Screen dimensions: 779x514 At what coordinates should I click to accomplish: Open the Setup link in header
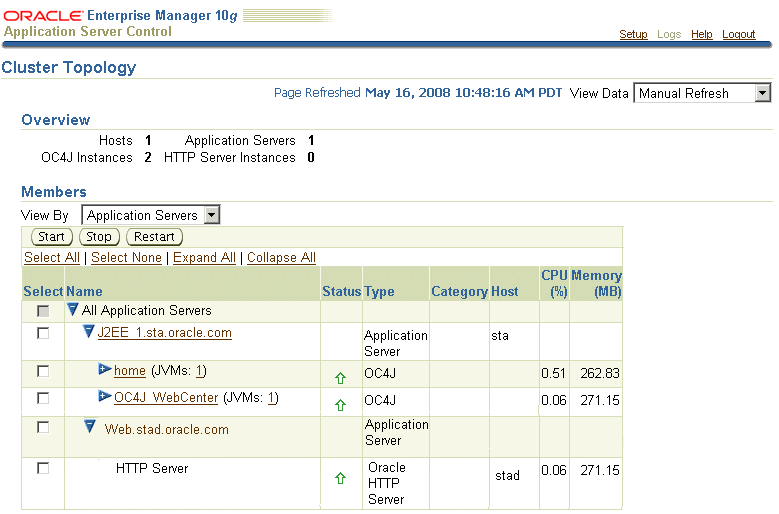pyautogui.click(x=633, y=34)
